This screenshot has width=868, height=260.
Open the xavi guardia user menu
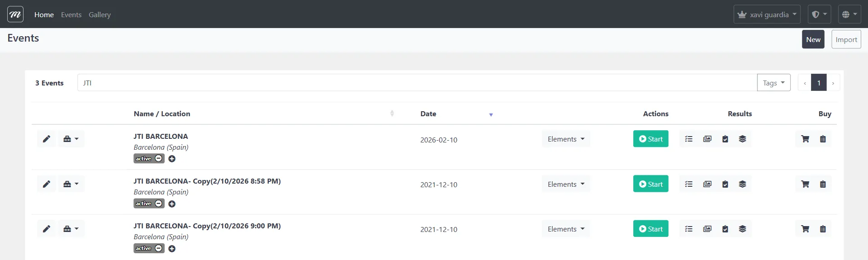767,14
